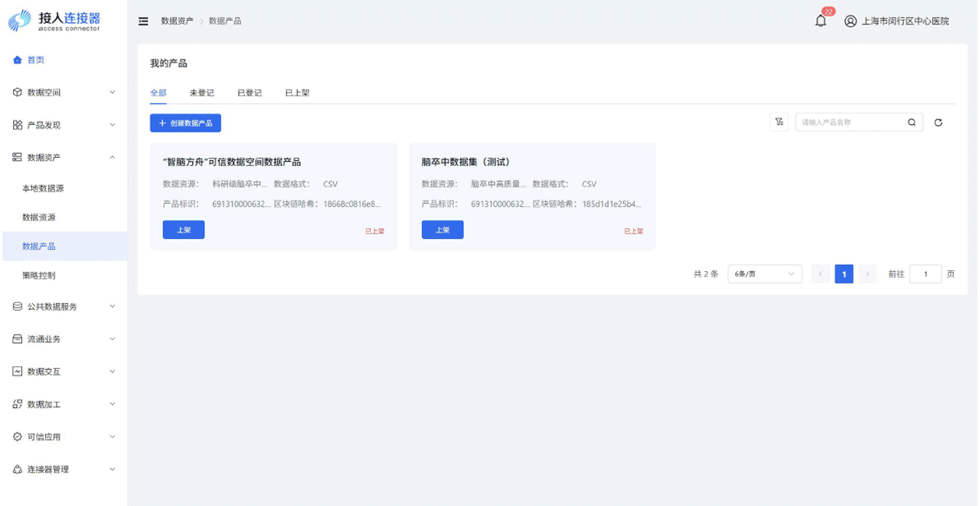The height and width of the screenshot is (506, 980).
Task: Open the 6条/页 page size dropdown
Action: [764, 273]
